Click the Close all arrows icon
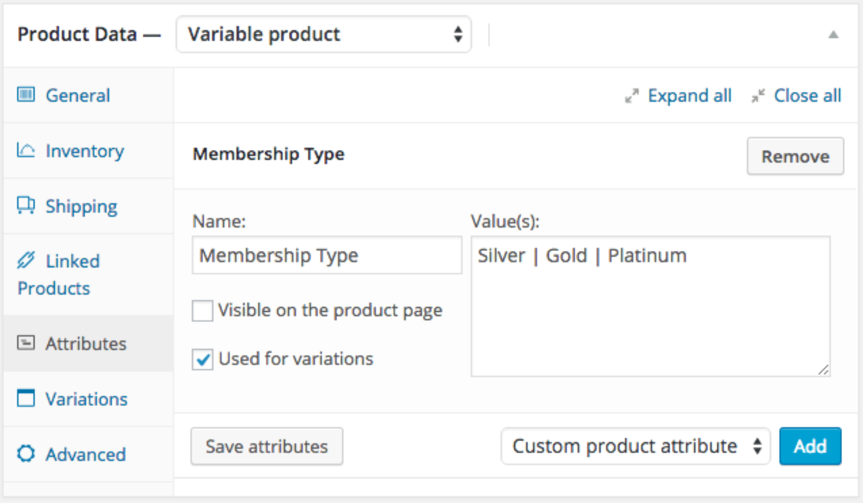 758,96
